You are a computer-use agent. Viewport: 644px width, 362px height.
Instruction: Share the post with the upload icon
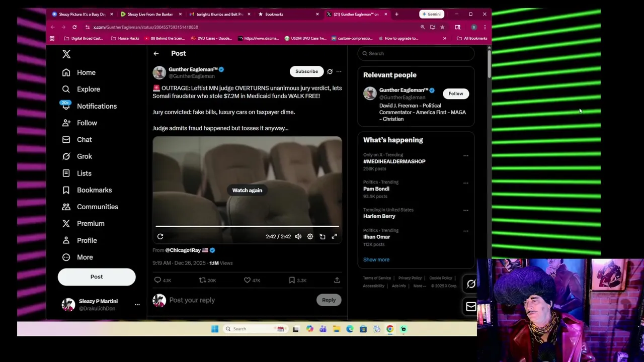click(337, 280)
